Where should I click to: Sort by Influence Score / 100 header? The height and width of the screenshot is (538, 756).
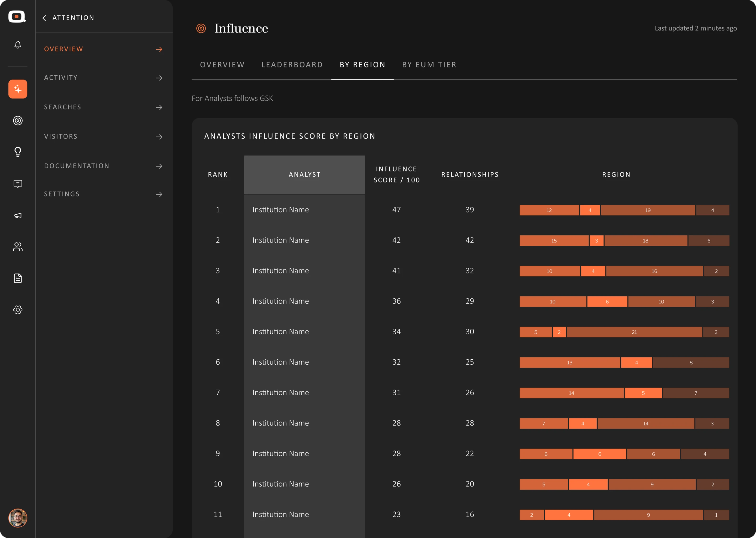coord(397,175)
